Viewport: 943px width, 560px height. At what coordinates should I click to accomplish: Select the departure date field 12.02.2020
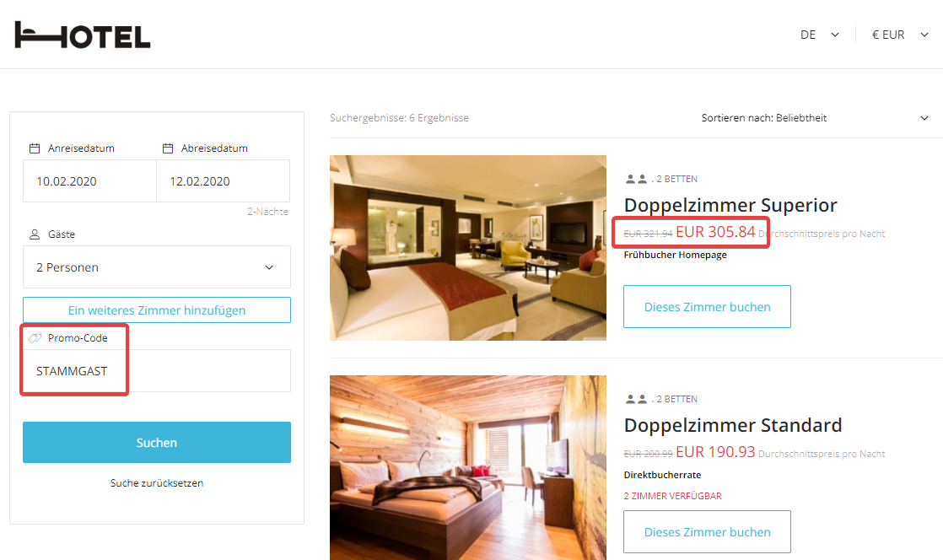point(223,181)
